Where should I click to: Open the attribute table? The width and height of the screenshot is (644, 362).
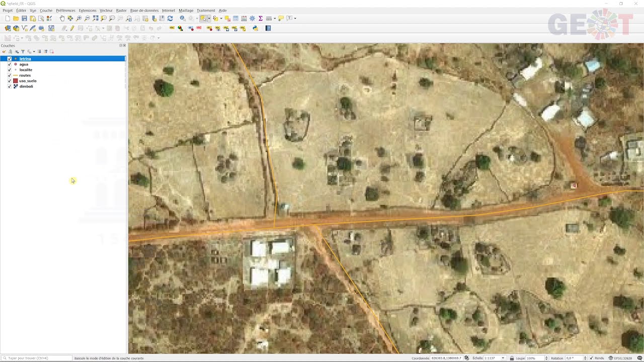click(235, 18)
